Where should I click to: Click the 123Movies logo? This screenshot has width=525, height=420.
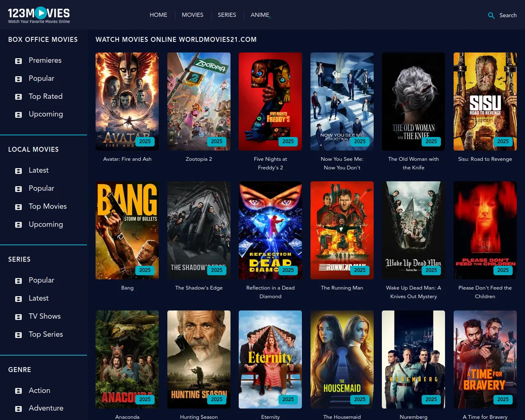39,15
